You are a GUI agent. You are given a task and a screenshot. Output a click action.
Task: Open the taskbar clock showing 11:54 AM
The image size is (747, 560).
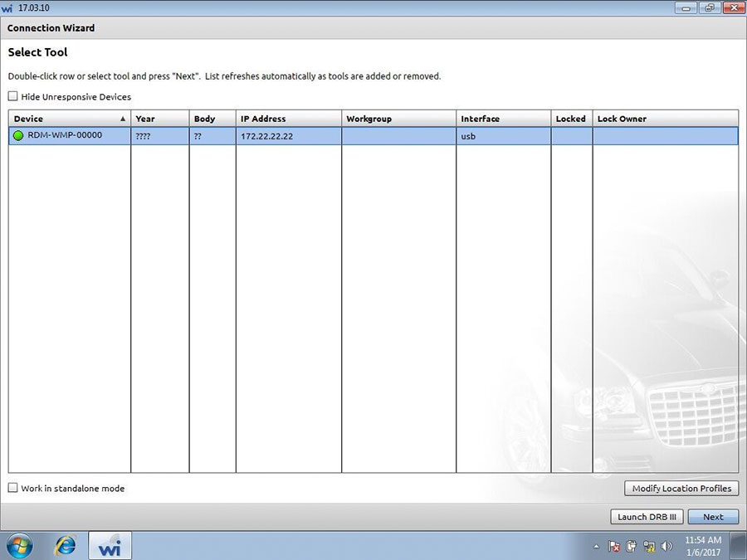(x=703, y=546)
